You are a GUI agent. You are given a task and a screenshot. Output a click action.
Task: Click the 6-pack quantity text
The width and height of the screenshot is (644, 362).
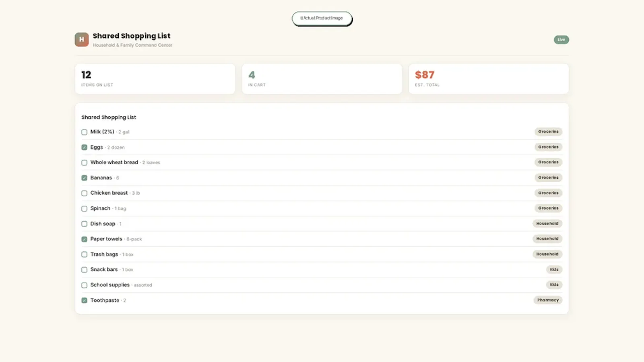point(134,239)
